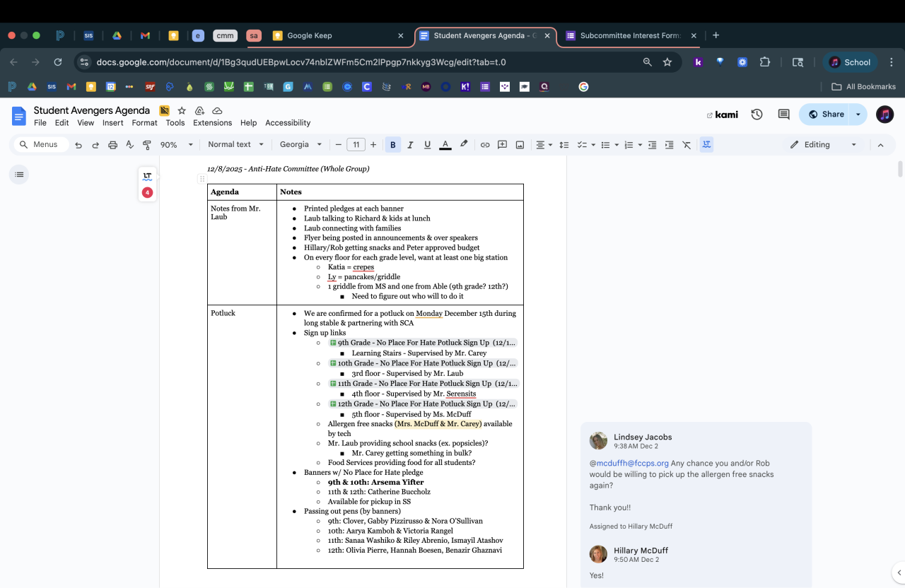The height and width of the screenshot is (588, 905).
Task: Print the document with the printer icon
Action: 112,145
